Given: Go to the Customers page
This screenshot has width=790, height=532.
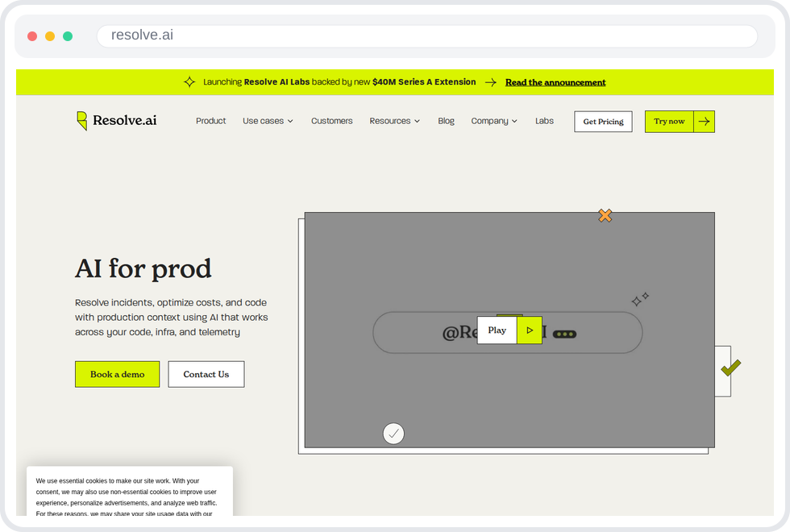Looking at the screenshot, I should click(x=331, y=121).
